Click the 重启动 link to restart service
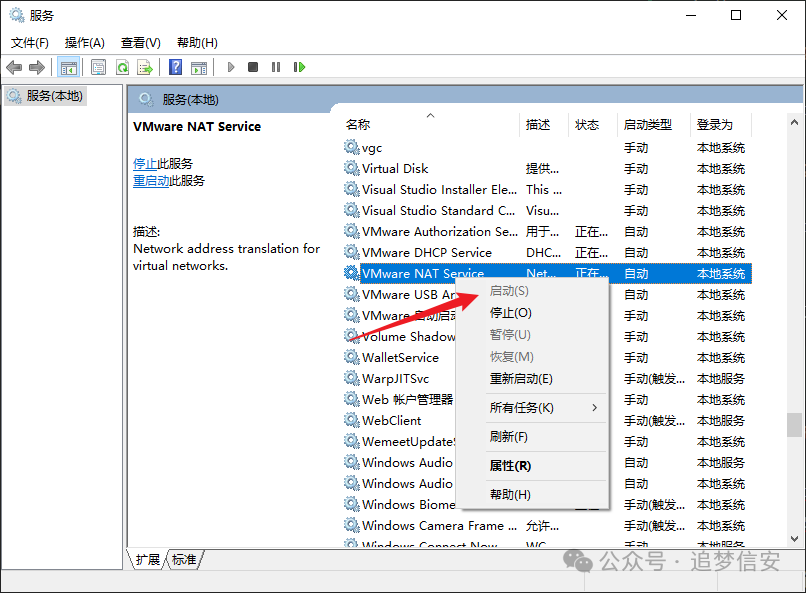The width and height of the screenshot is (806, 593). click(x=151, y=181)
